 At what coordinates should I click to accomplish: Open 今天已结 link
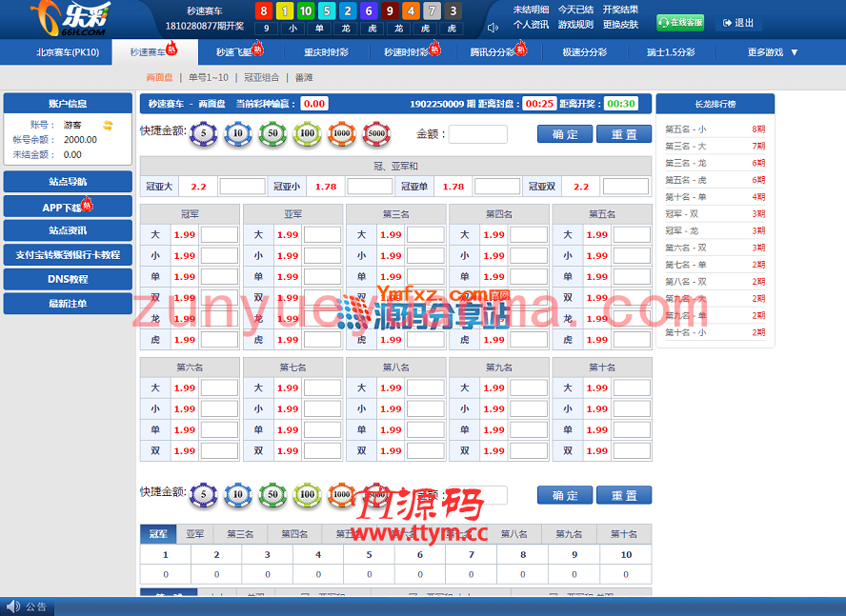pos(575,10)
